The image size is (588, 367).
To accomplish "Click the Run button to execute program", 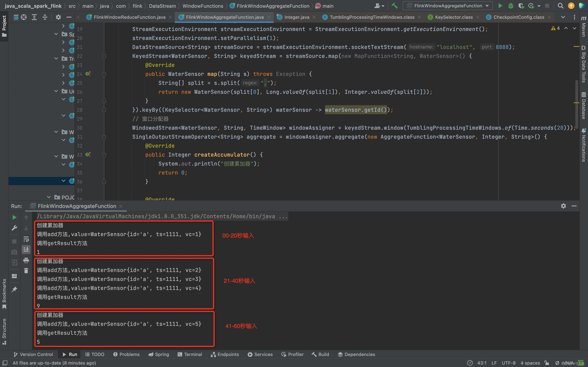I will (501, 6).
